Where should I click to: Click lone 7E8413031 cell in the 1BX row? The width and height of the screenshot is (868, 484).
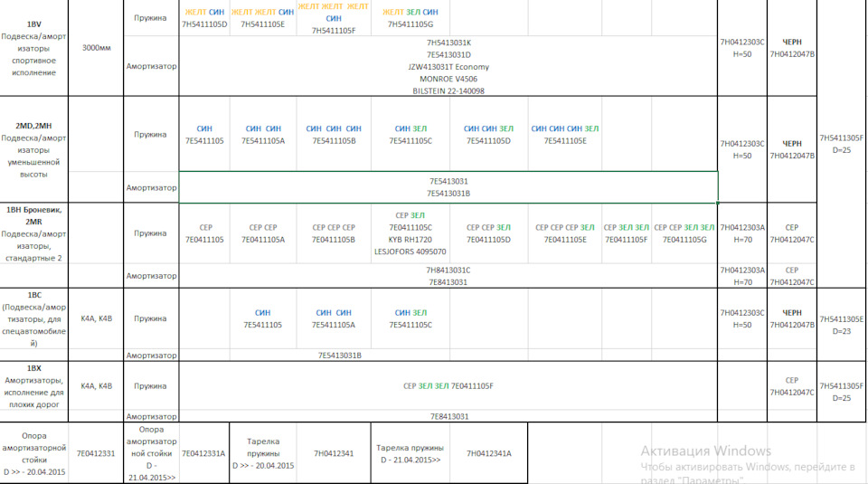click(x=448, y=416)
